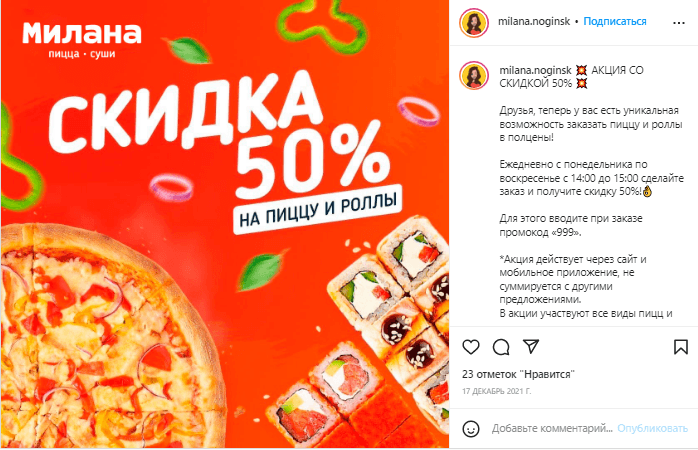Click the avatar beside the caption
Image resolution: width=698 pixels, height=450 pixels.
pos(474,76)
